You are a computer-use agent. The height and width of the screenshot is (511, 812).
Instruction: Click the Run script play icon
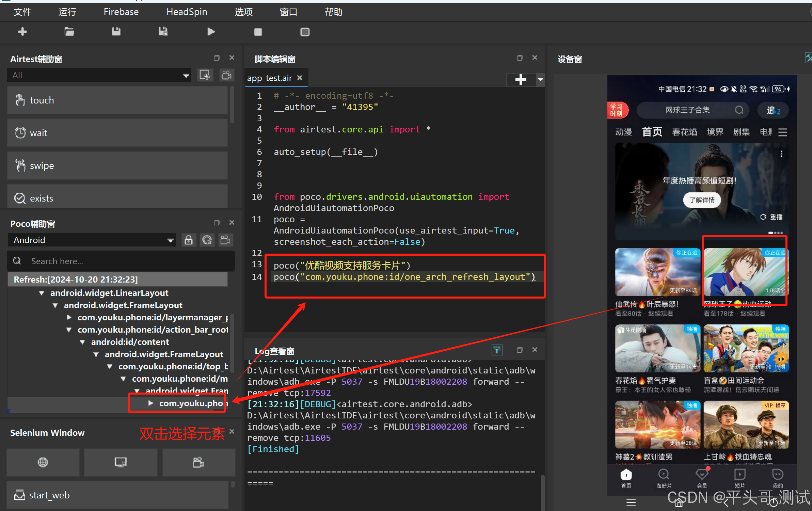point(211,32)
